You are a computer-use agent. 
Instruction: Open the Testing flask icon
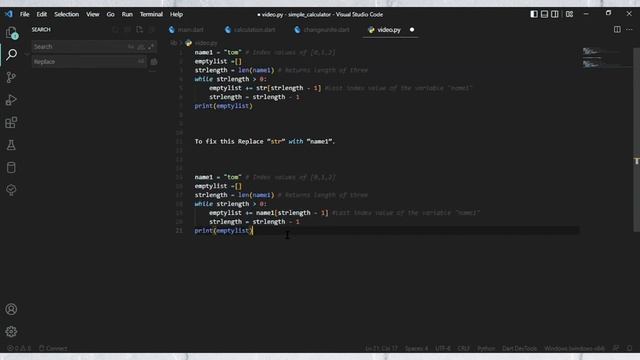coord(11,145)
